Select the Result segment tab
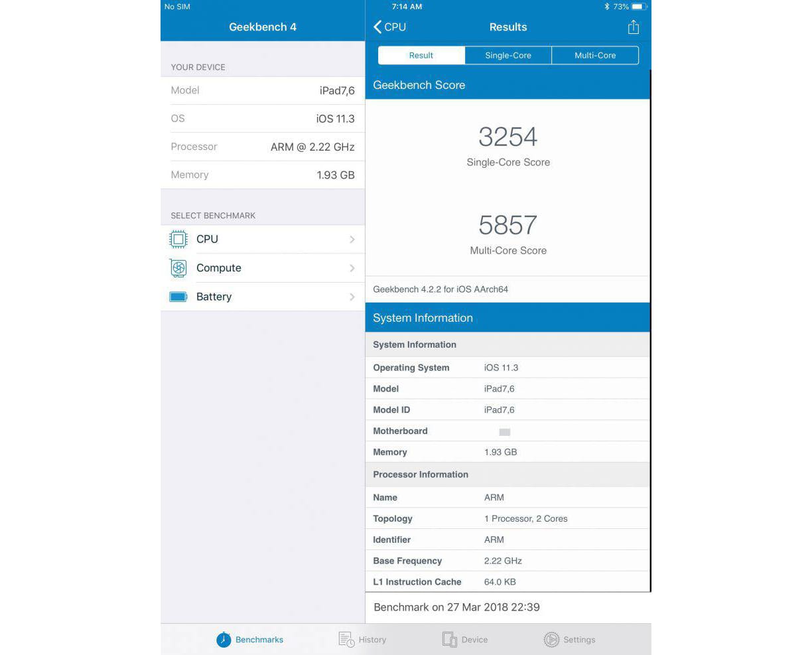The height and width of the screenshot is (655, 812). point(421,55)
